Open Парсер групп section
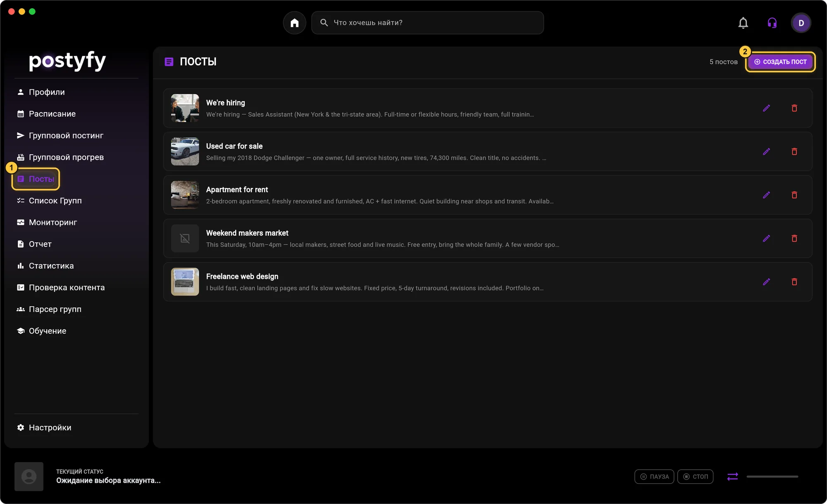 49,309
